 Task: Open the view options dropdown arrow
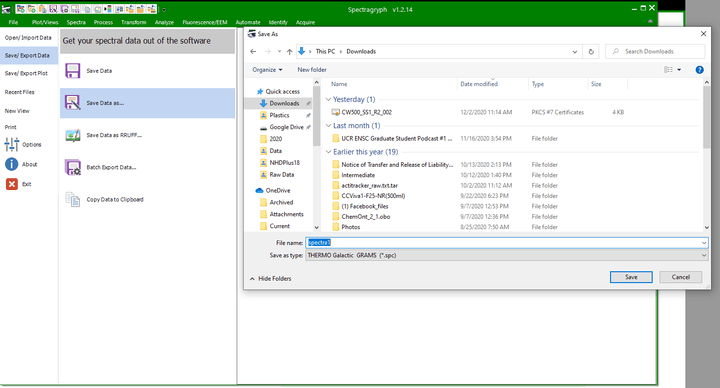coord(679,70)
